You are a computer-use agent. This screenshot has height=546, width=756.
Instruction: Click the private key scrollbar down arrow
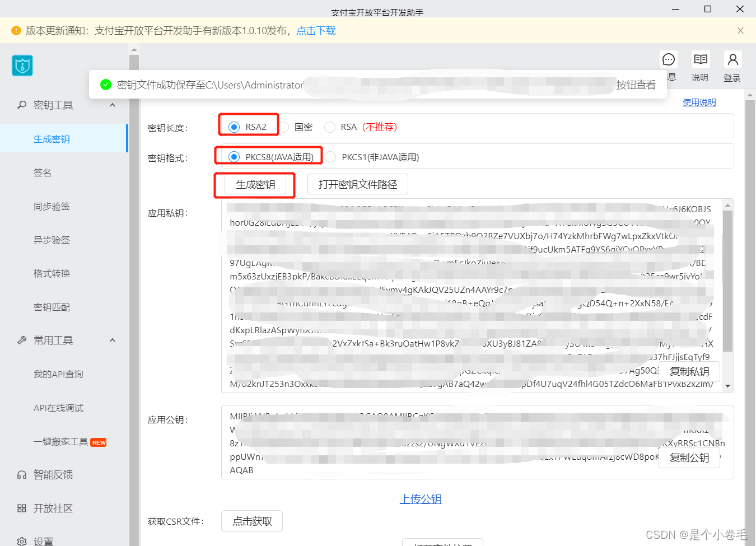pos(727,386)
